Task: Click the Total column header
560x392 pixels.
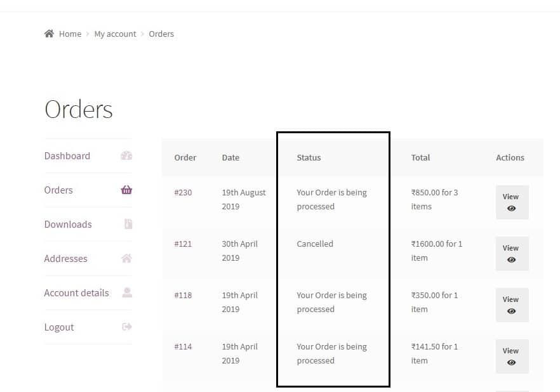Action: point(420,158)
